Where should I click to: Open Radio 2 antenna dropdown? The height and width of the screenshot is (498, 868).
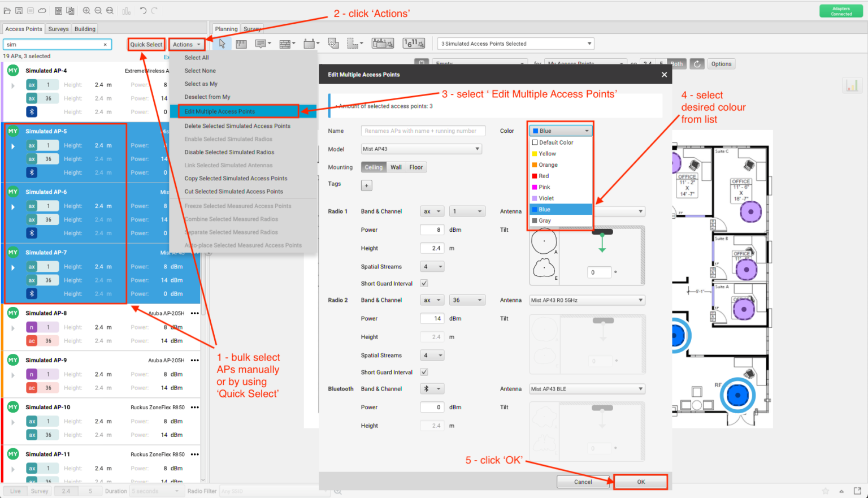587,300
